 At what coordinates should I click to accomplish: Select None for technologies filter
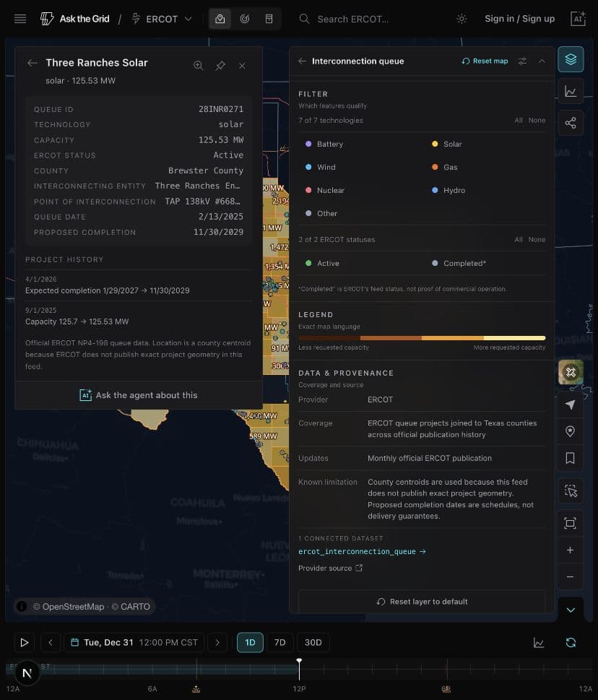pyautogui.click(x=537, y=120)
